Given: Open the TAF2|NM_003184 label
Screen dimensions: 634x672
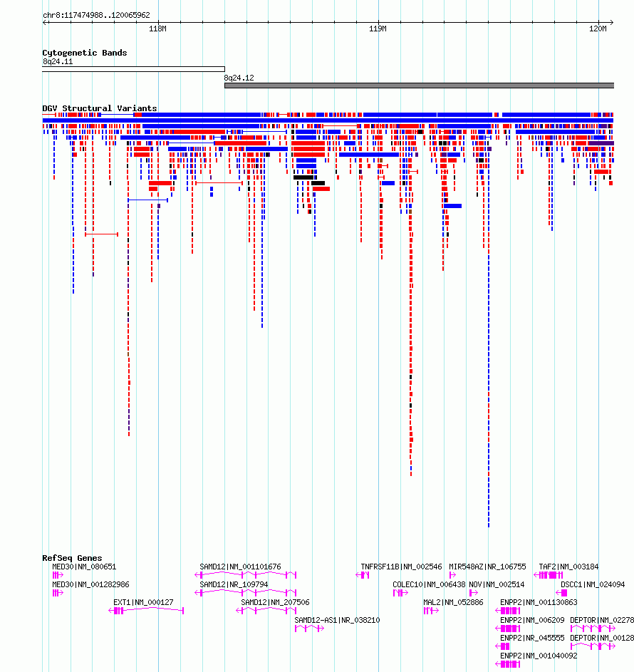Looking at the screenshot, I should pos(569,567).
